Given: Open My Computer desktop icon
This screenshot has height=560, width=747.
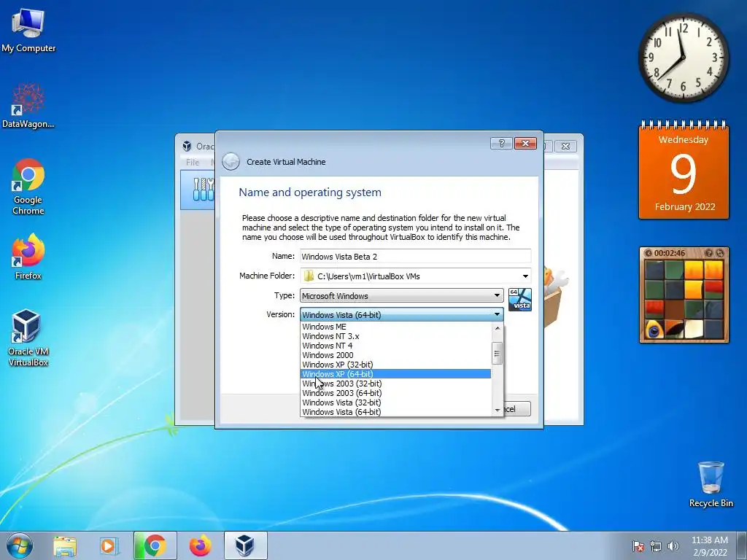Looking at the screenshot, I should click(28, 30).
